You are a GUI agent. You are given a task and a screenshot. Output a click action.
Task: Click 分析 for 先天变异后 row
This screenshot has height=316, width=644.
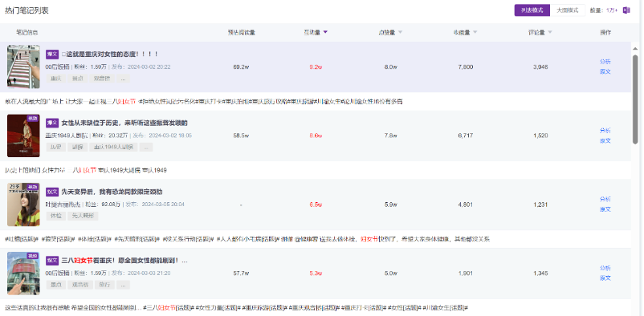pyautogui.click(x=605, y=199)
